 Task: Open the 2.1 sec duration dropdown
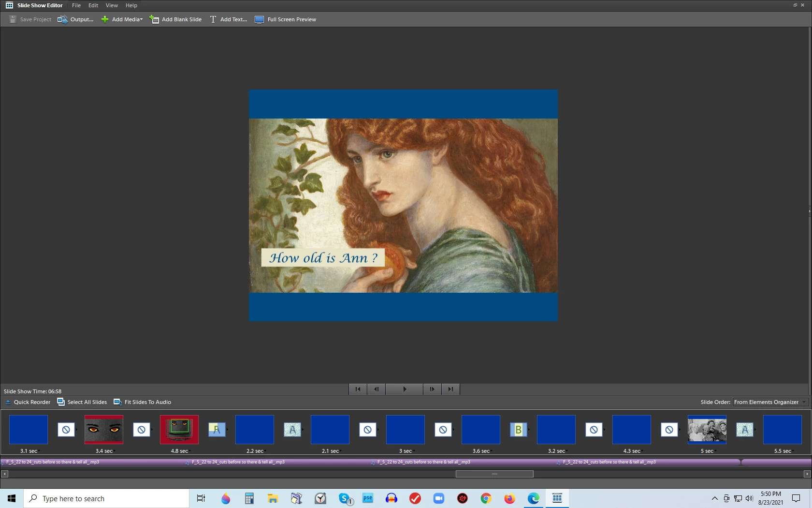point(331,451)
